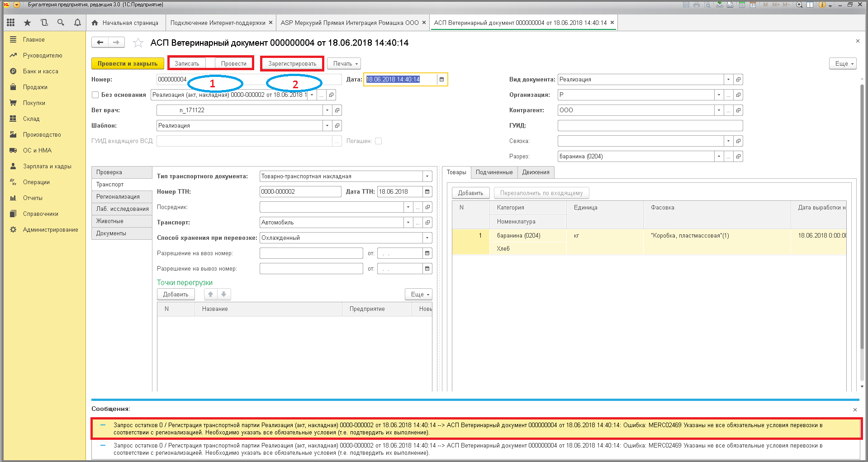The height and width of the screenshot is (462, 868).
Task: Click the Провести и закрыть button
Action: pos(128,64)
